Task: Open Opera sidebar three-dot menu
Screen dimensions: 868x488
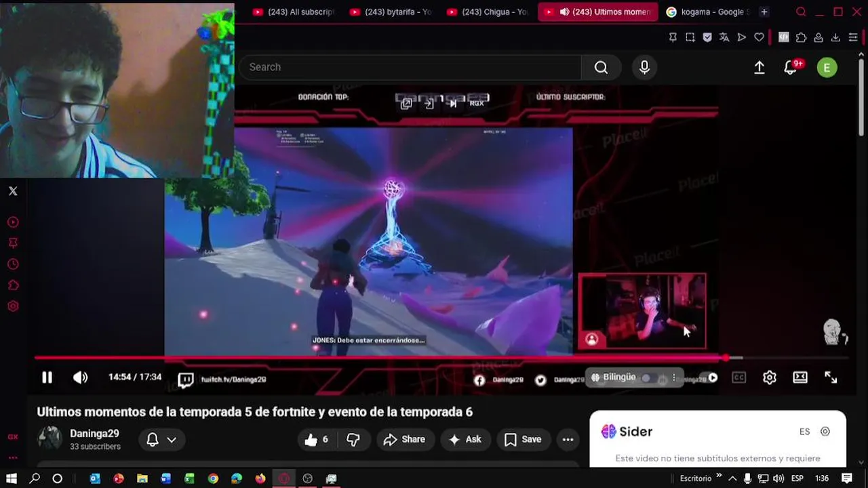Action: 13,457
